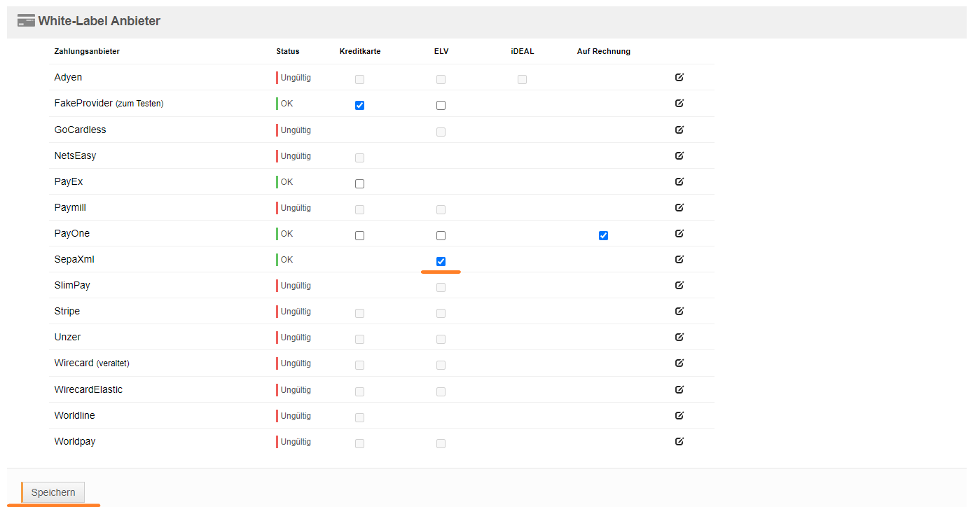
Task: Open NetsEasy edit pencil icon
Action: 679,155
